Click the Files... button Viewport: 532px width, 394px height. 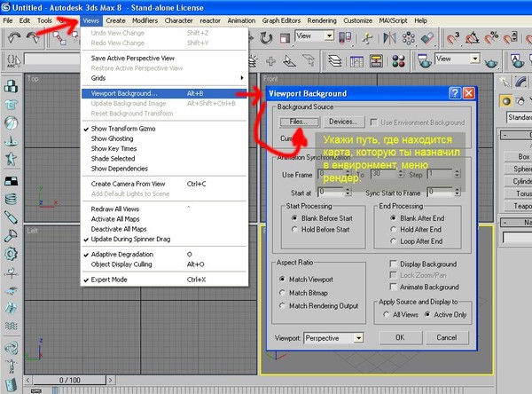coord(300,122)
